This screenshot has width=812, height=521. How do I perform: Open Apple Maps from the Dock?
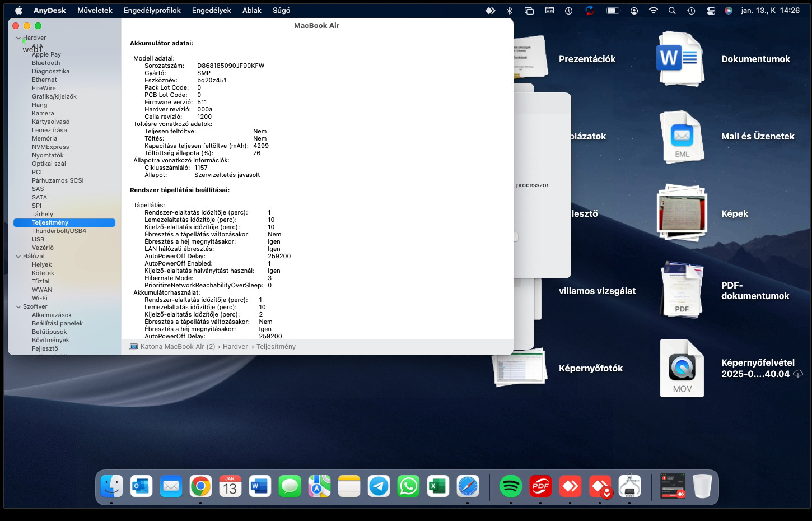[x=319, y=486]
